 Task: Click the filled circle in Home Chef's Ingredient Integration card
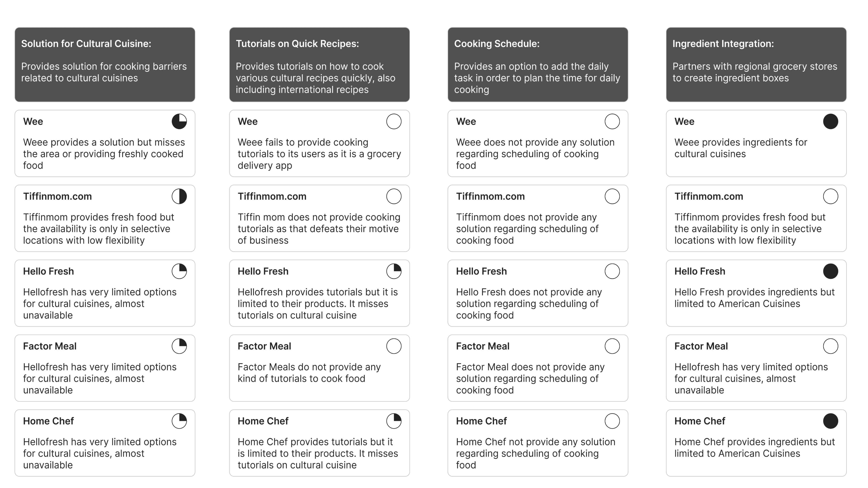click(830, 421)
